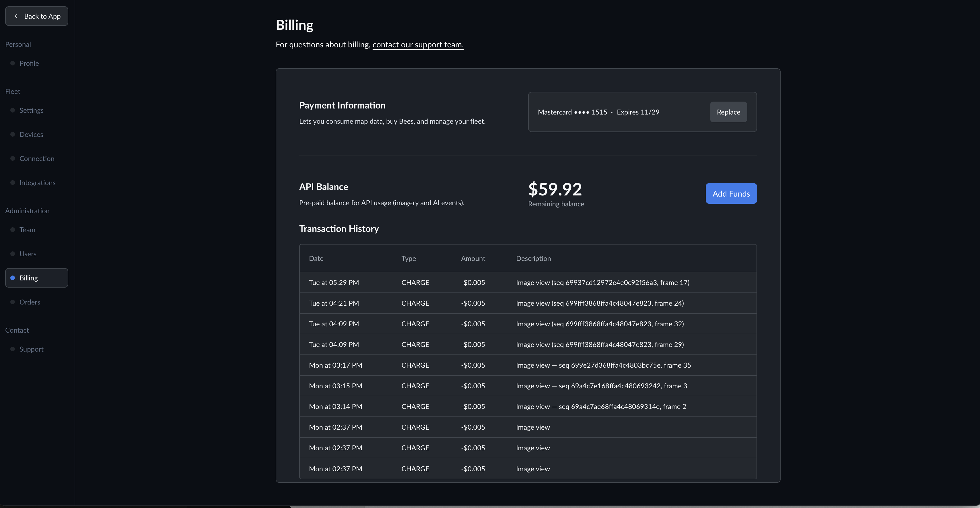980x508 pixels.
Task: Click Replace to change the Mastercard payment method
Action: coord(728,112)
